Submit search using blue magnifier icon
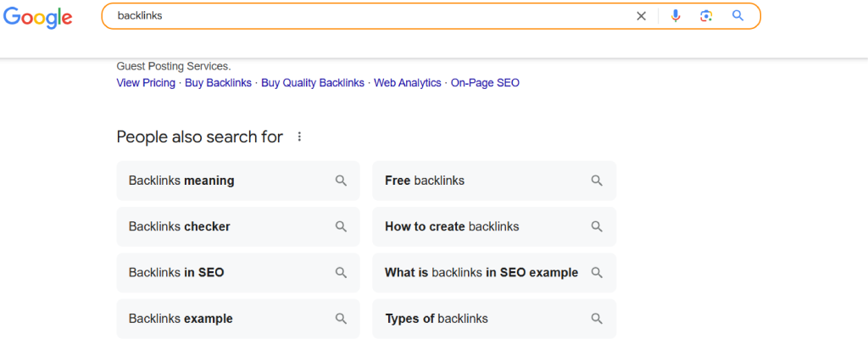Image resolution: width=868 pixels, height=356 pixels. point(738,15)
